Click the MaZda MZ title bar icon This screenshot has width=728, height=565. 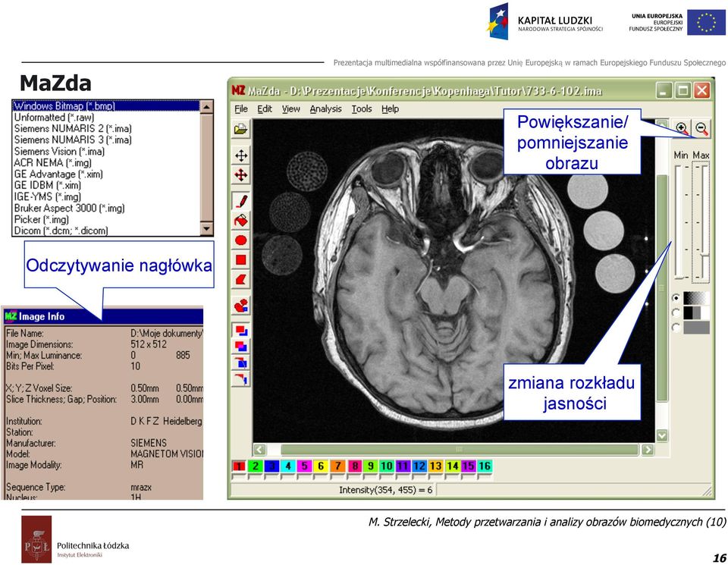(238, 89)
